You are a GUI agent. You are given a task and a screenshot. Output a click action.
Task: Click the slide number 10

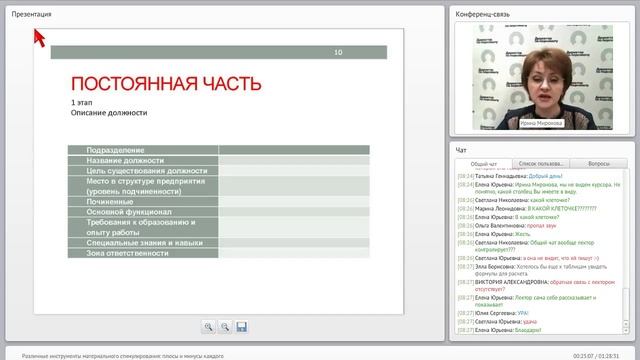click(338, 52)
